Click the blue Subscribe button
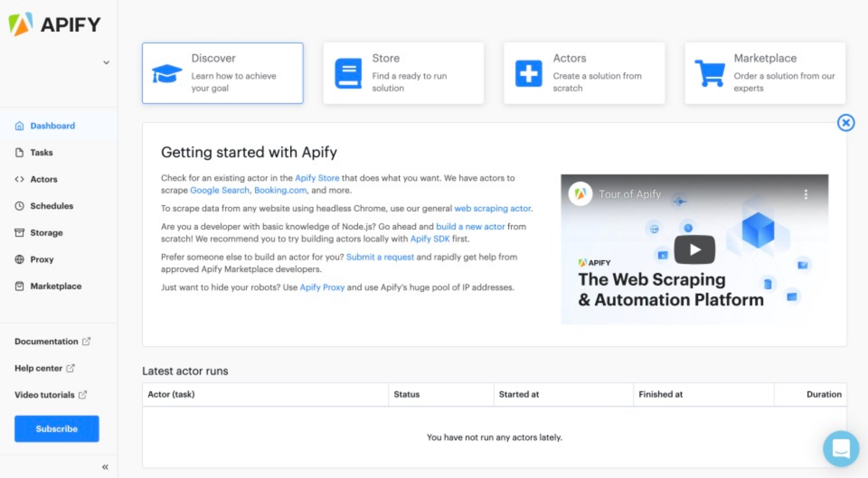 pyautogui.click(x=57, y=428)
